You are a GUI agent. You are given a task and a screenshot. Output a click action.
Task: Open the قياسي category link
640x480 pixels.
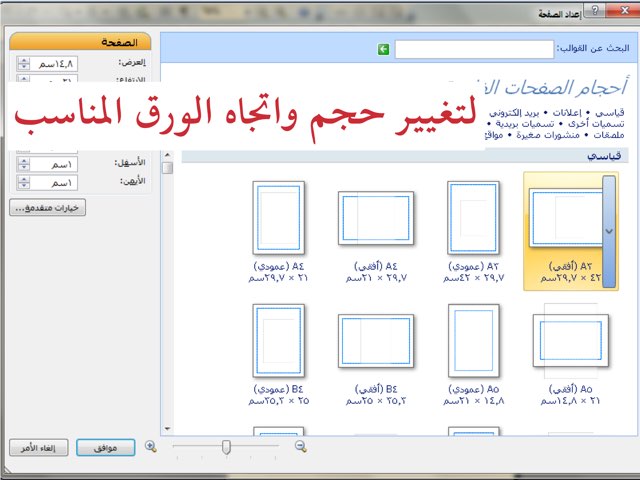(x=609, y=112)
